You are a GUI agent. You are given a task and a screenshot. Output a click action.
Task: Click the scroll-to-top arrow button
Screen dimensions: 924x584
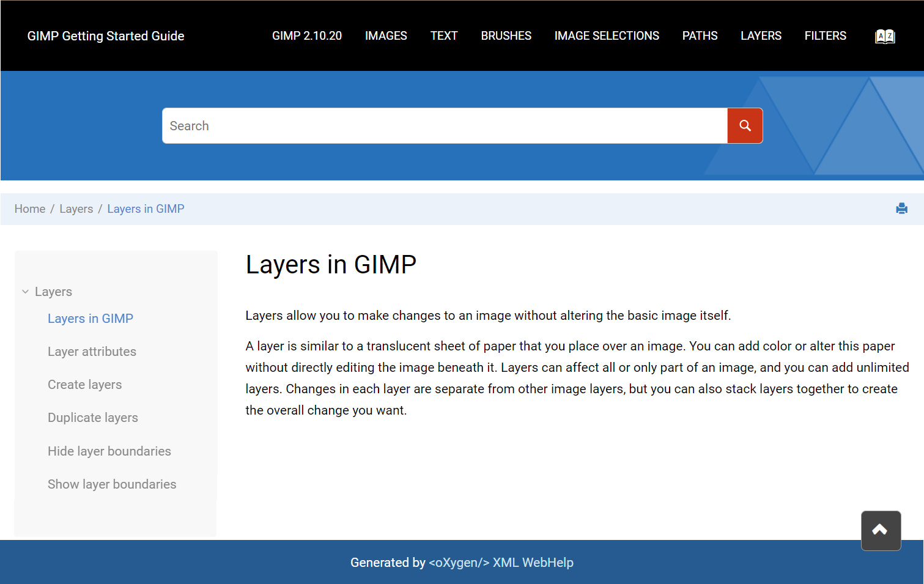tap(881, 530)
